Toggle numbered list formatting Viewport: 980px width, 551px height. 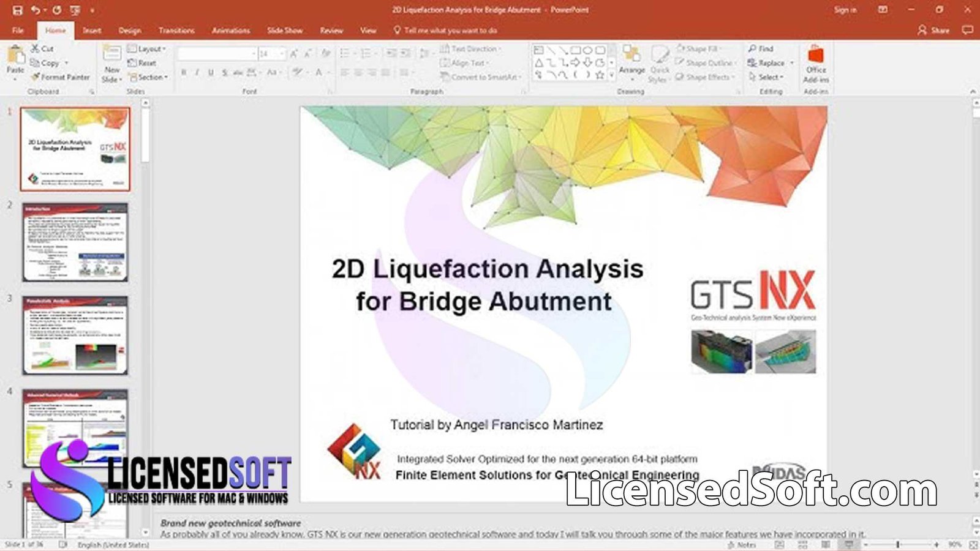point(367,54)
